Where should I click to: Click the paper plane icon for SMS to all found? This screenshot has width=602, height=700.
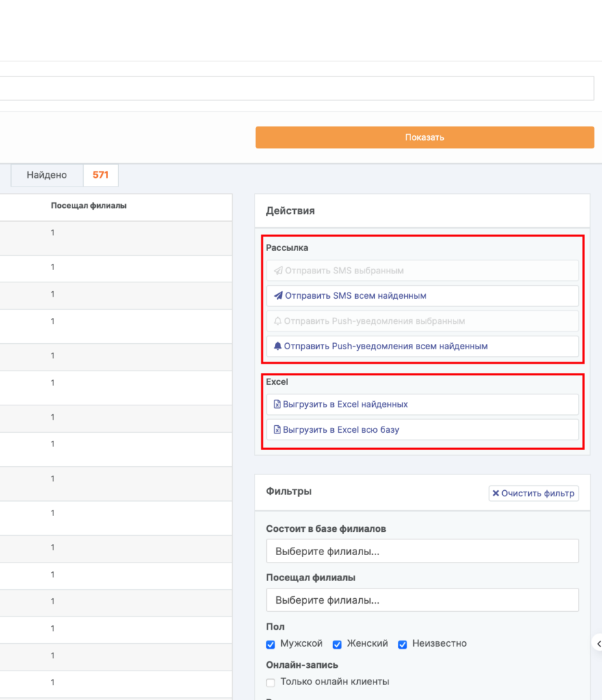278,296
